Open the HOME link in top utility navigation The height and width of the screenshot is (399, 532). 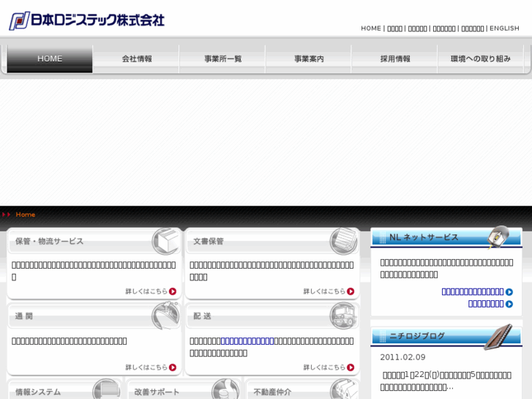point(371,28)
